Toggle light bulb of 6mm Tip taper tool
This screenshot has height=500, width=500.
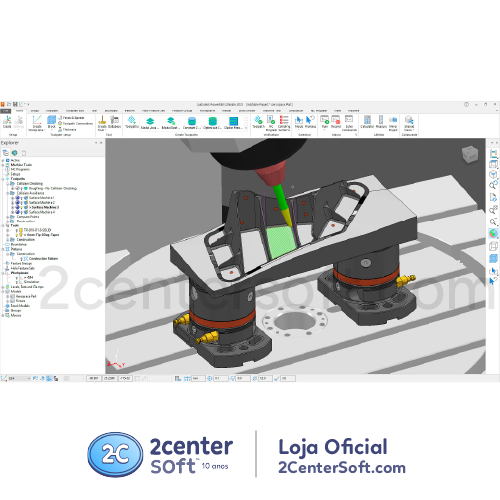point(17,235)
